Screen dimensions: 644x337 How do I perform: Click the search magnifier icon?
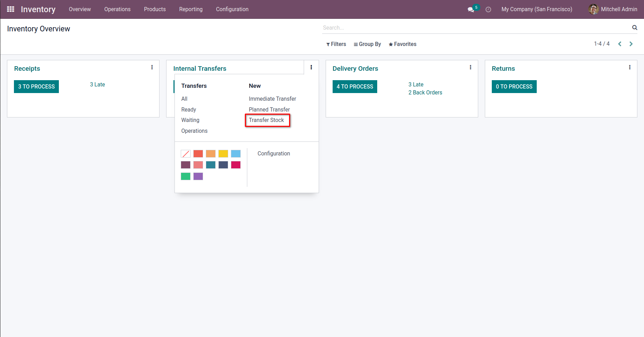(635, 28)
